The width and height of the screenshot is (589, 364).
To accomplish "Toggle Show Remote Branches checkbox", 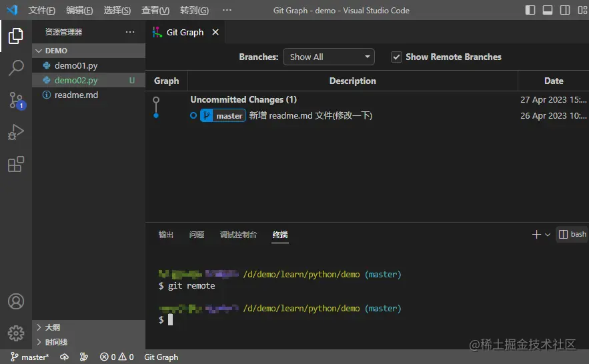I will (396, 57).
